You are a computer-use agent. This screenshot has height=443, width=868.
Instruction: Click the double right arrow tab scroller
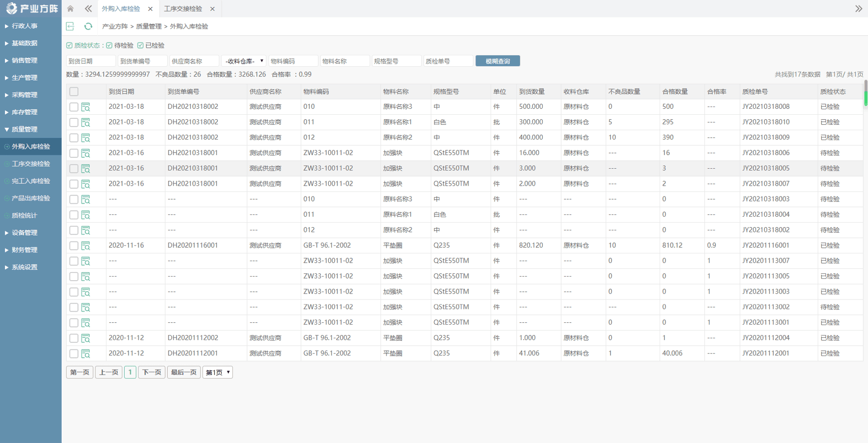point(858,9)
